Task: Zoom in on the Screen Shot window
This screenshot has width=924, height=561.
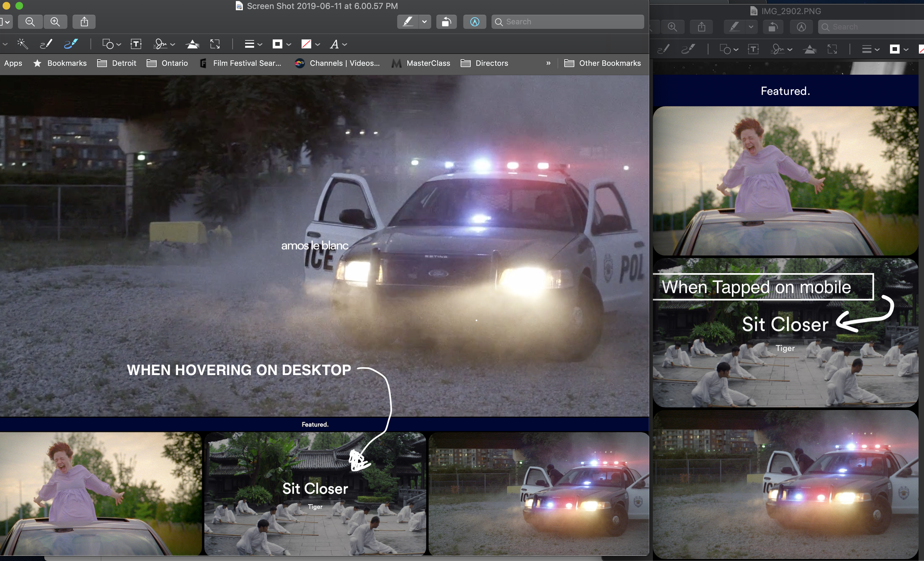Action: (x=55, y=22)
